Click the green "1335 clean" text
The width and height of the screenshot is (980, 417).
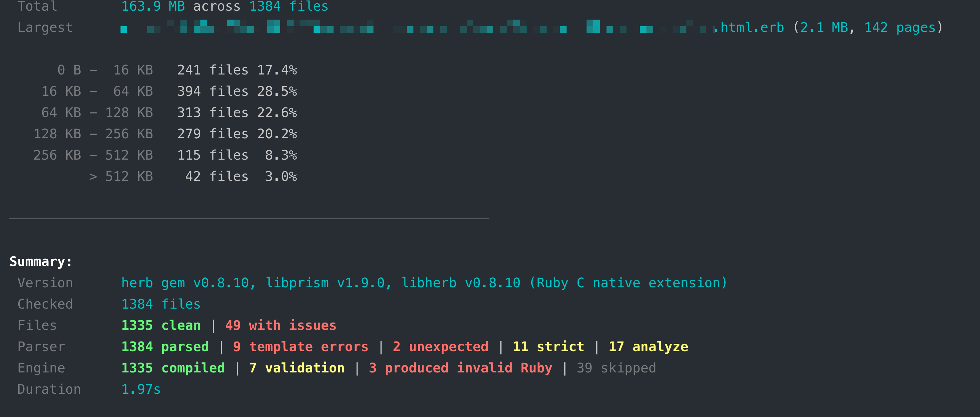click(160, 326)
